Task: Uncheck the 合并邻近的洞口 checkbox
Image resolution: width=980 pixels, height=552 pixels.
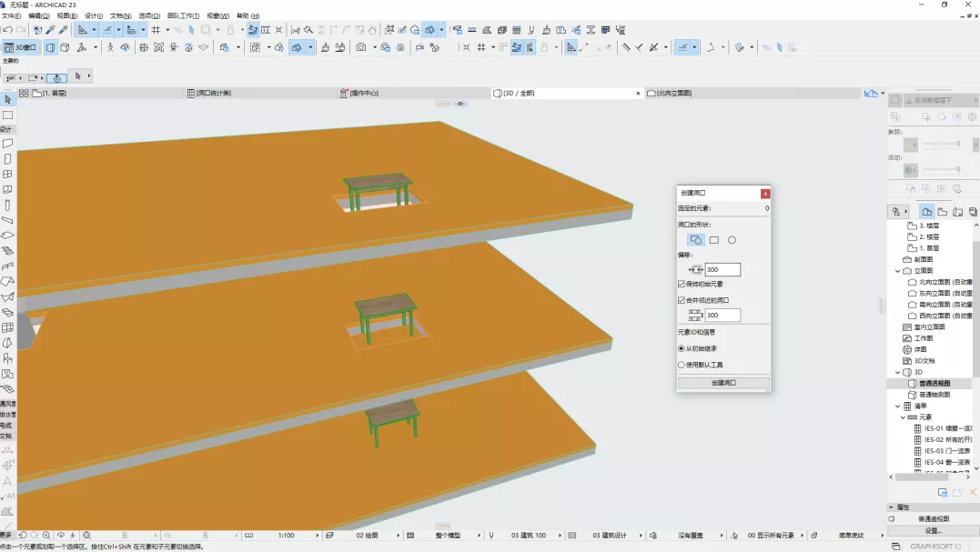Action: point(682,300)
